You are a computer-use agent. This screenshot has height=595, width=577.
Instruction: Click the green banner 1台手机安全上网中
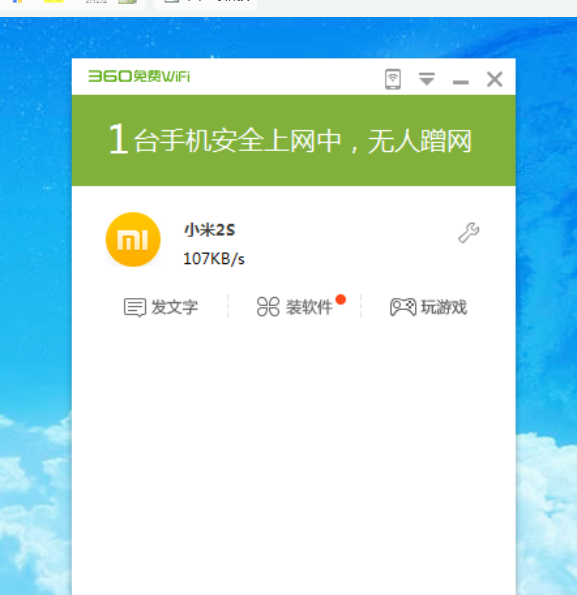(294, 140)
